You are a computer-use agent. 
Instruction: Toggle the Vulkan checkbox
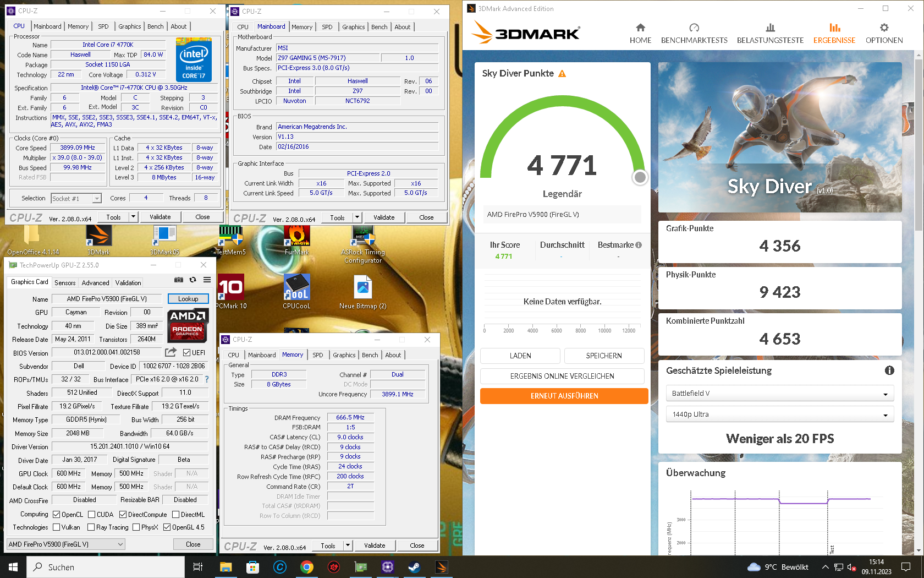[x=56, y=527]
